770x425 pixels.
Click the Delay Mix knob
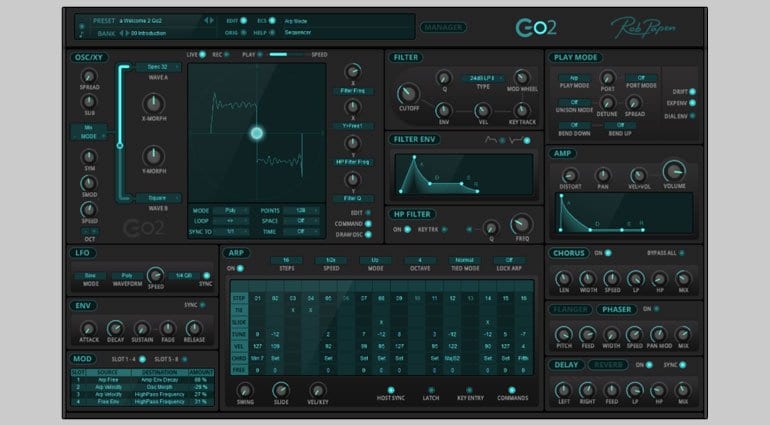point(683,391)
